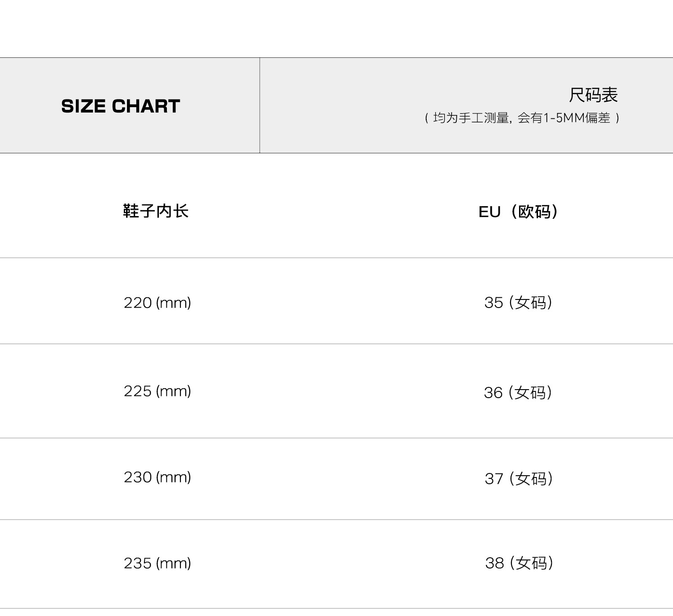Click the manual measurement deviation note
Screen dimensions: 673x616
point(522,118)
